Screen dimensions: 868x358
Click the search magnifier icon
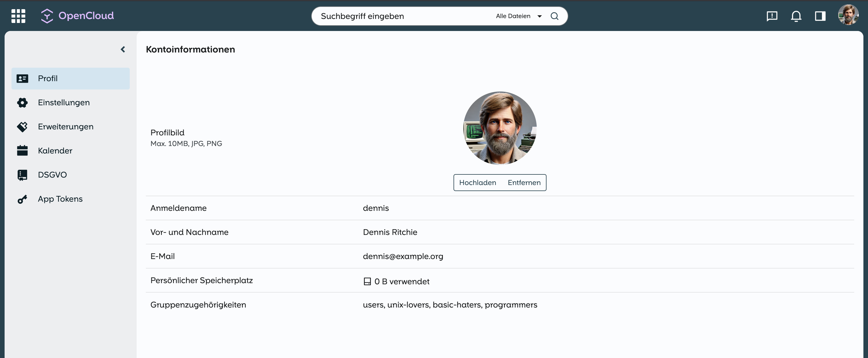554,16
